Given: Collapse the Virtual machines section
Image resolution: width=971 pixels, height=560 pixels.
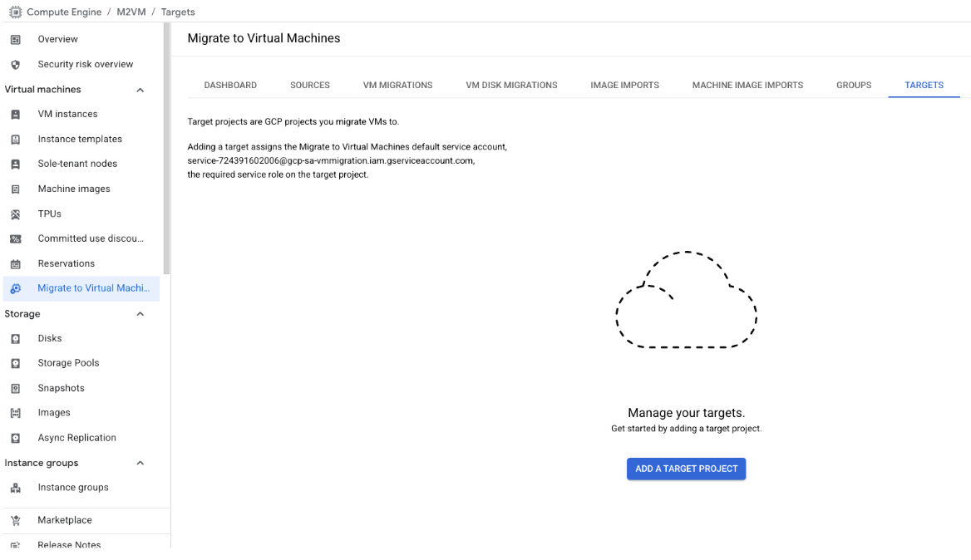Looking at the screenshot, I should point(140,89).
